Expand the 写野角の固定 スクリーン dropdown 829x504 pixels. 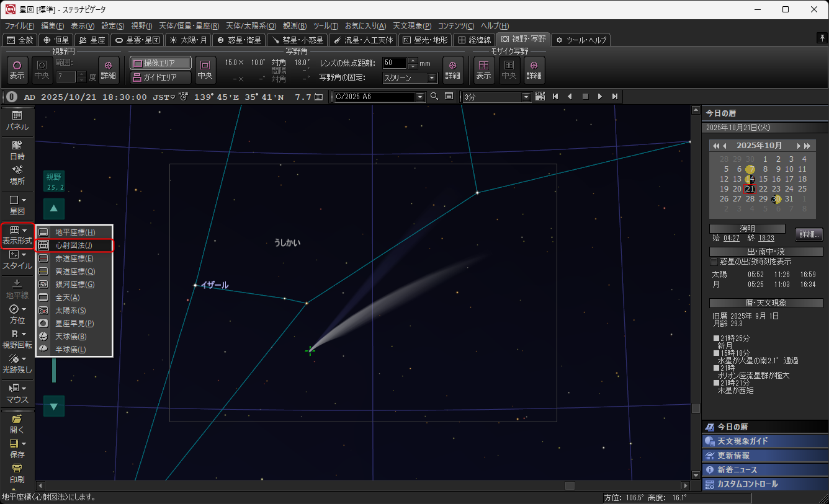tap(432, 78)
